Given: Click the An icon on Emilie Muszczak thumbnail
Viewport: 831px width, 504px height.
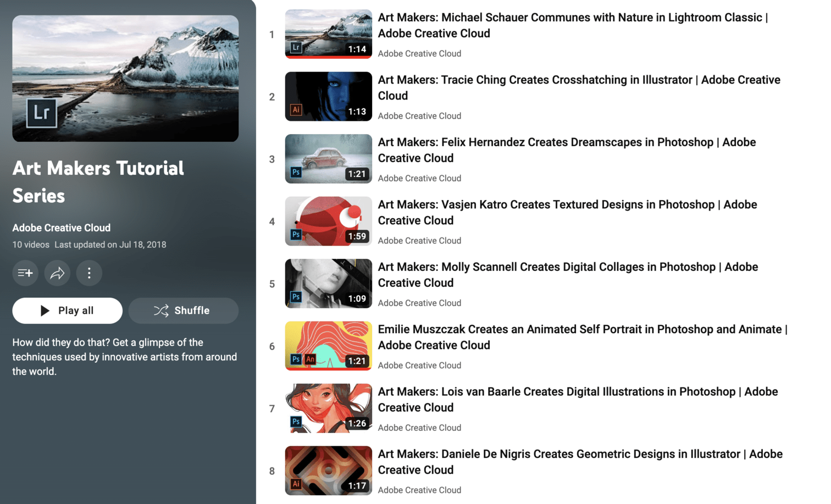Looking at the screenshot, I should [310, 359].
